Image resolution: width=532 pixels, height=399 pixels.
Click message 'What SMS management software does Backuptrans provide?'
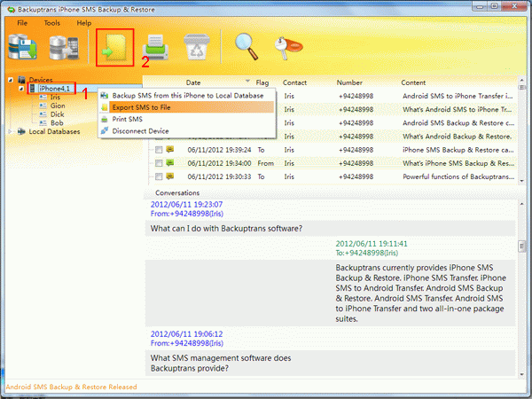point(221,363)
